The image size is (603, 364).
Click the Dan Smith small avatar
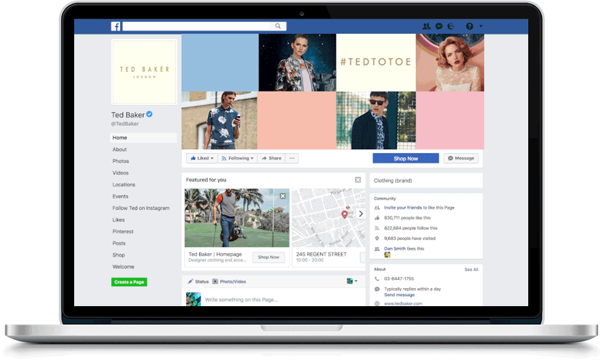[x=387, y=255]
